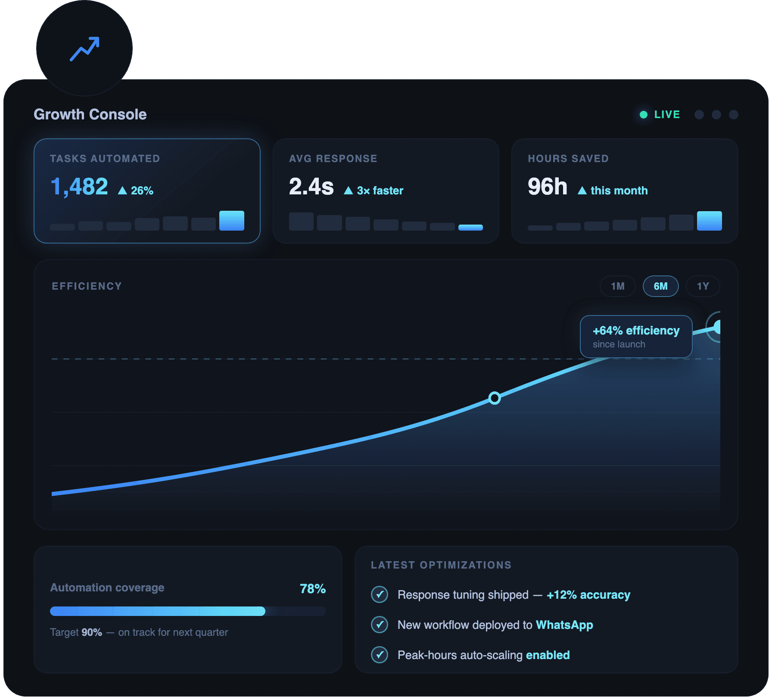This screenshot has width=772, height=700.
Task: Click the checkmark icon beside Peak-hours auto-scaling
Action: pyautogui.click(x=380, y=655)
